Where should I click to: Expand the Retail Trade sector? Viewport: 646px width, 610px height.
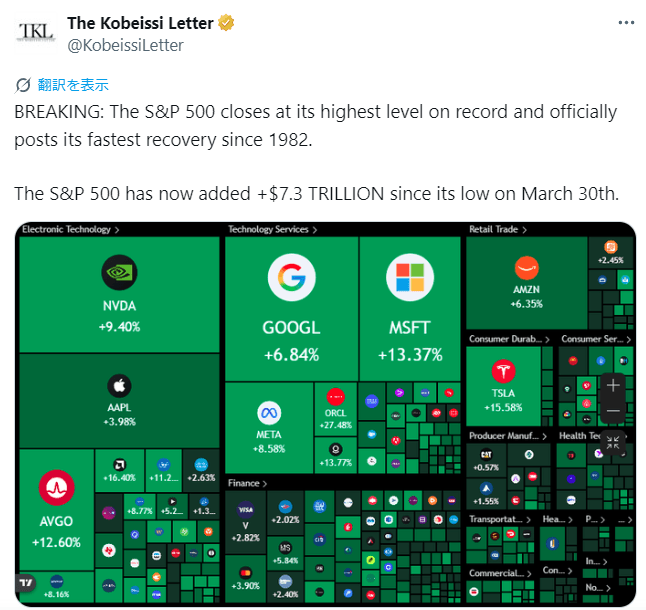coord(497,229)
